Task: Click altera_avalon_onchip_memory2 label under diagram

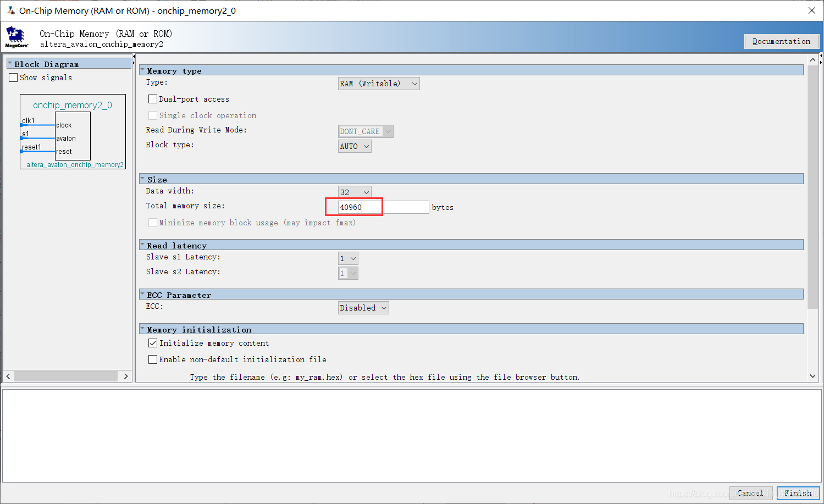Action: click(75, 165)
